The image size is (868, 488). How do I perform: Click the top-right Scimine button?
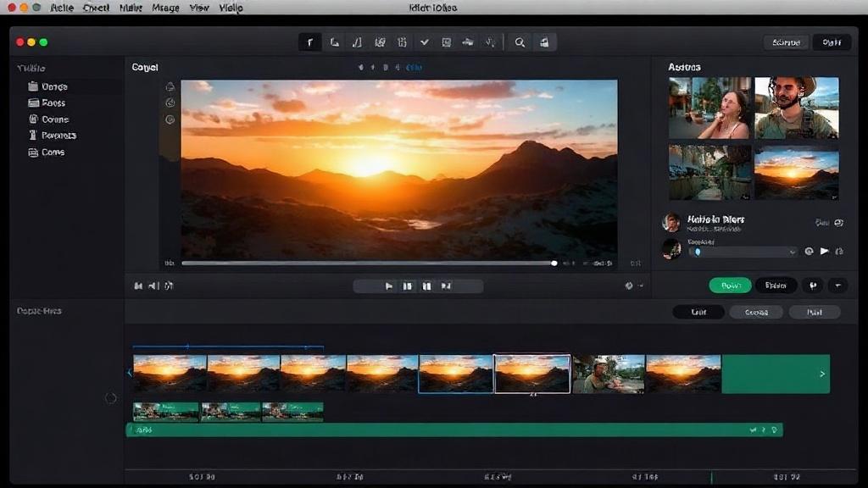pyautogui.click(x=786, y=42)
